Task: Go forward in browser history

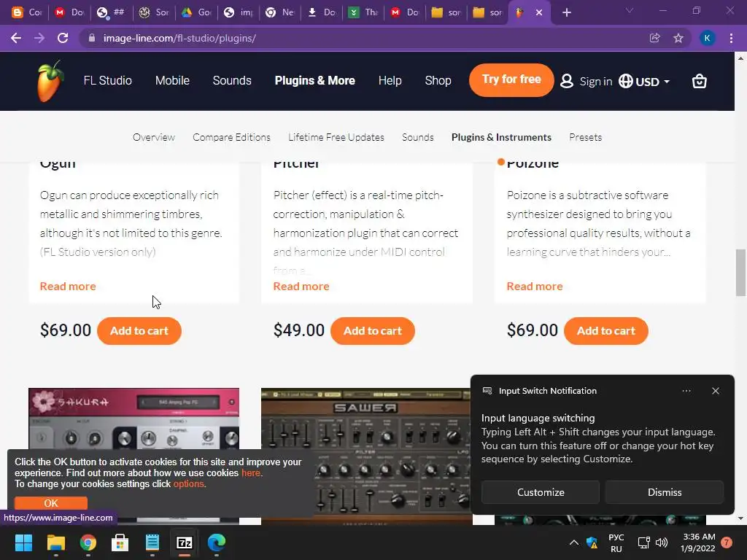Action: [39, 38]
